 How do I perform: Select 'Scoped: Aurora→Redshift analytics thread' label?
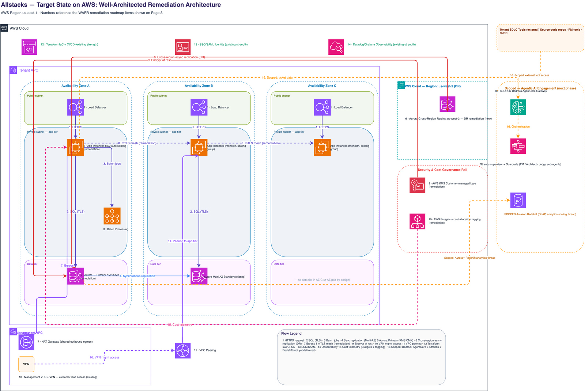pos(469,258)
